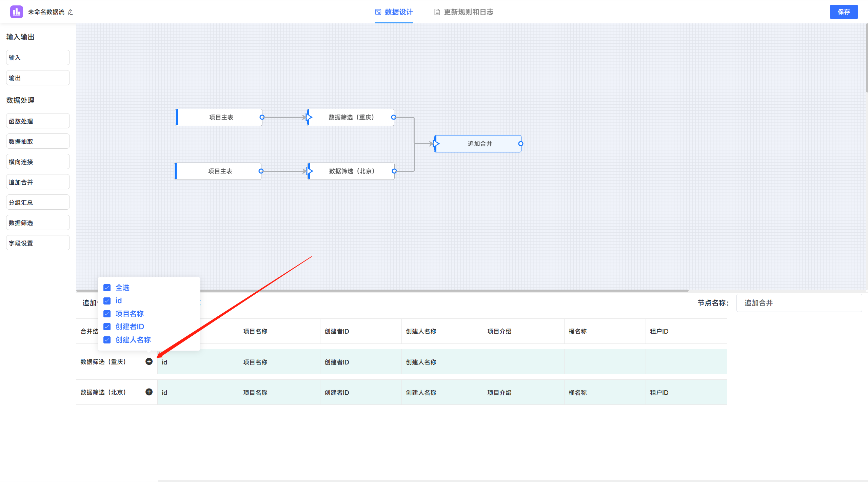
Task: Click canvas horizontal scrollbar
Action: pos(382,290)
